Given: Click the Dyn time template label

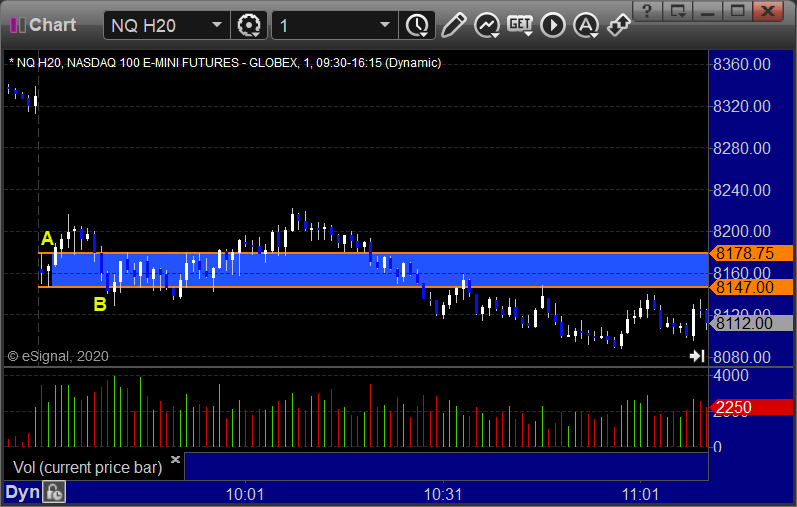Looking at the screenshot, I should (23, 492).
